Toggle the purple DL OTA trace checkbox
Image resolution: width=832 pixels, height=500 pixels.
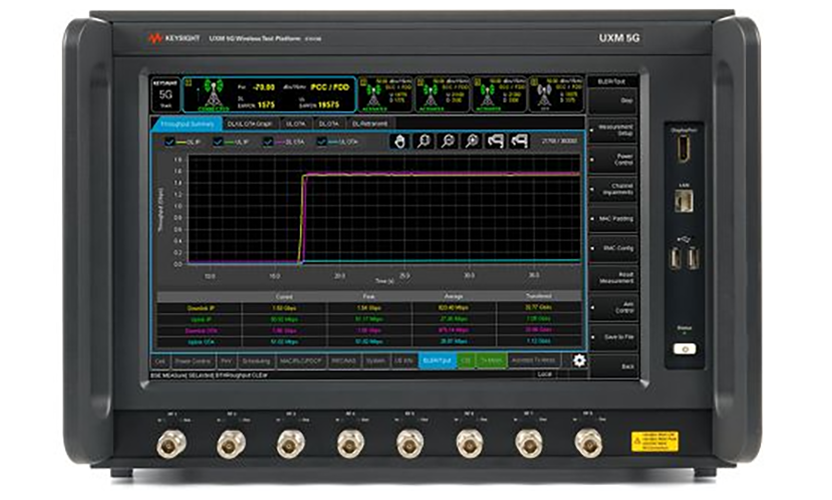pos(268,142)
